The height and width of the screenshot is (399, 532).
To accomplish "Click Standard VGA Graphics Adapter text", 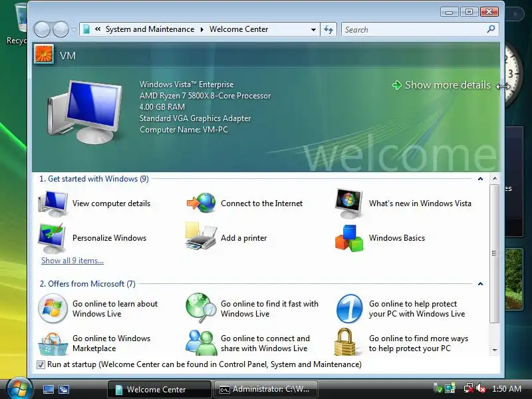I will (195, 118).
